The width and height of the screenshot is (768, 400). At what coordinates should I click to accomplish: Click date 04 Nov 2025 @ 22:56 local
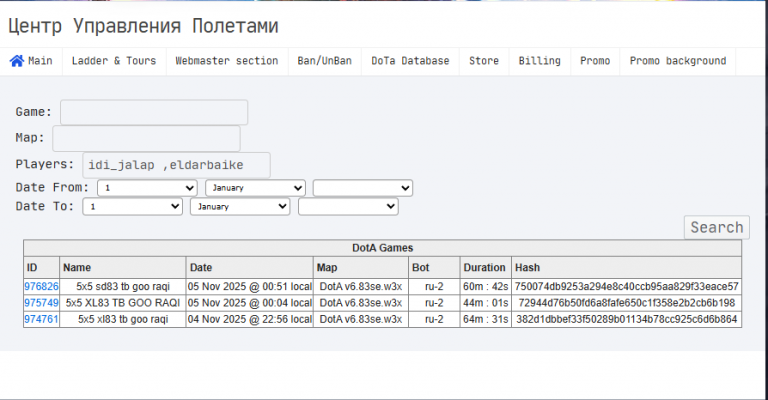pos(250,319)
